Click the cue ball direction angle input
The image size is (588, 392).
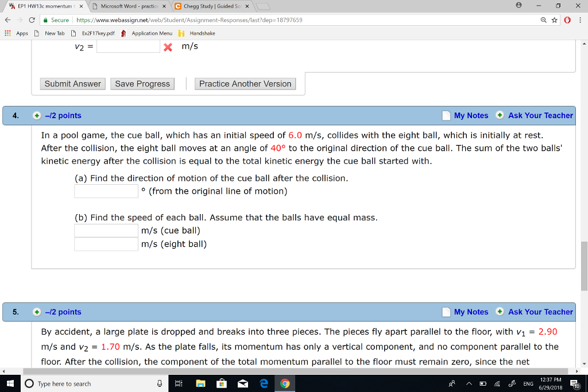pos(106,191)
